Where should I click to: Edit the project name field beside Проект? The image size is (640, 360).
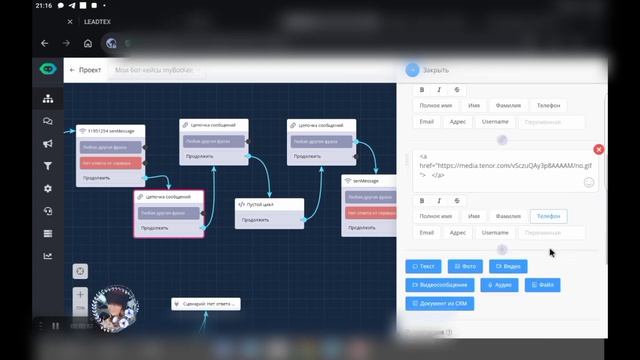(156, 70)
